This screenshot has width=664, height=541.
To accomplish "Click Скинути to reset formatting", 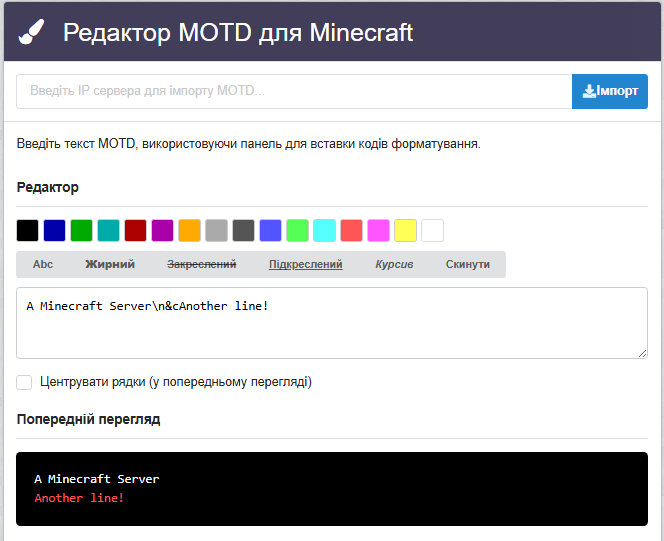I will (468, 265).
